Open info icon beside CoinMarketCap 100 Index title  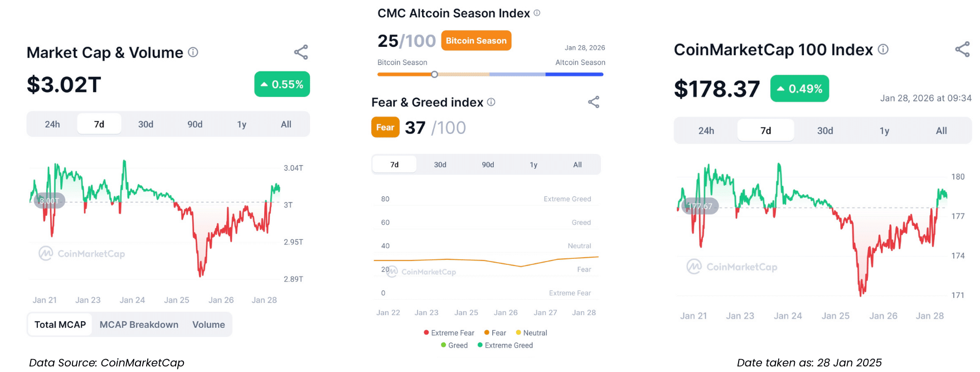883,50
